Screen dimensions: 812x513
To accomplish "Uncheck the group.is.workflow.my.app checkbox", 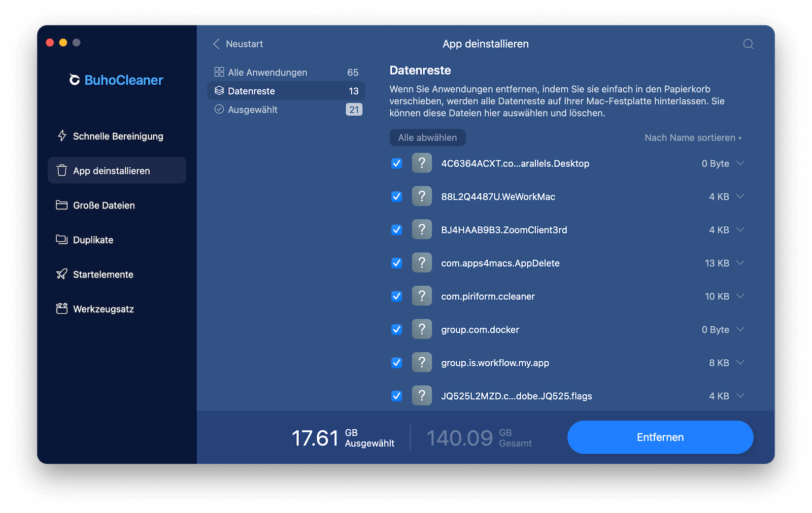I will [397, 363].
